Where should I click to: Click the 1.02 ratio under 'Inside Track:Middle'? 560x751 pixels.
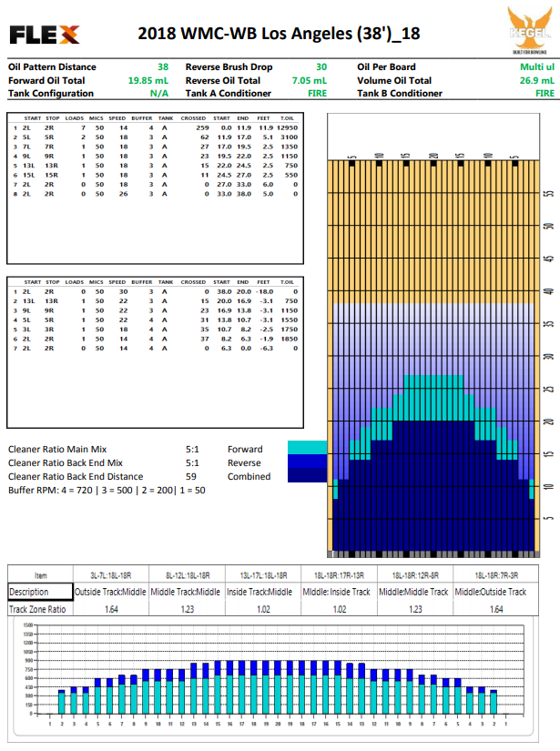[x=263, y=609]
